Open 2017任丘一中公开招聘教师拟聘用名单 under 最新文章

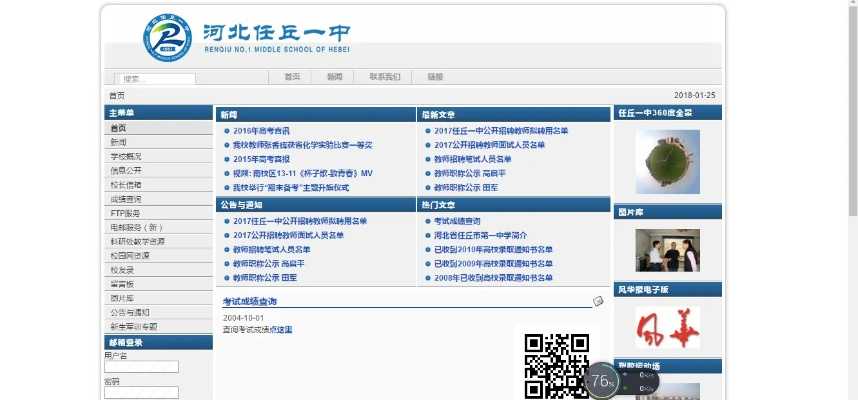click(x=501, y=131)
